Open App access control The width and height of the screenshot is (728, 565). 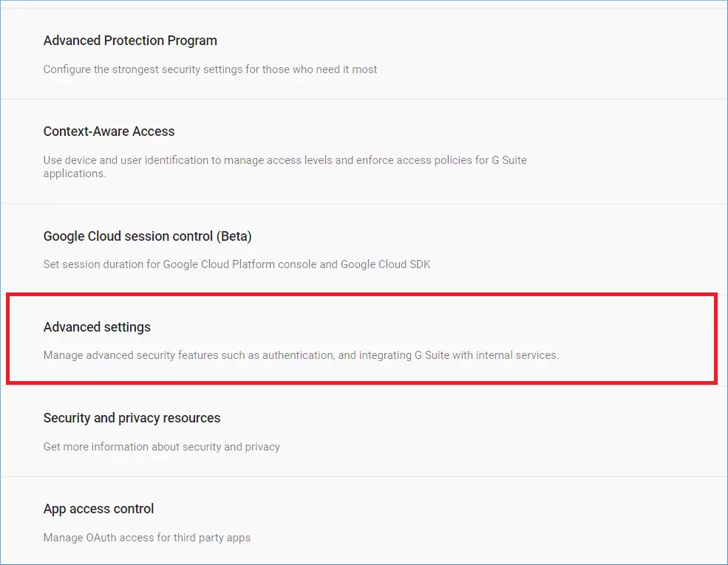click(98, 509)
